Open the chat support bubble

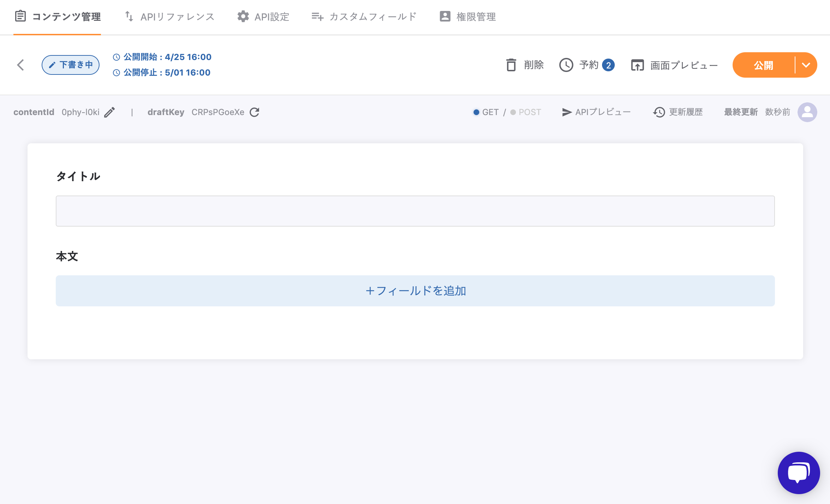pos(799,473)
